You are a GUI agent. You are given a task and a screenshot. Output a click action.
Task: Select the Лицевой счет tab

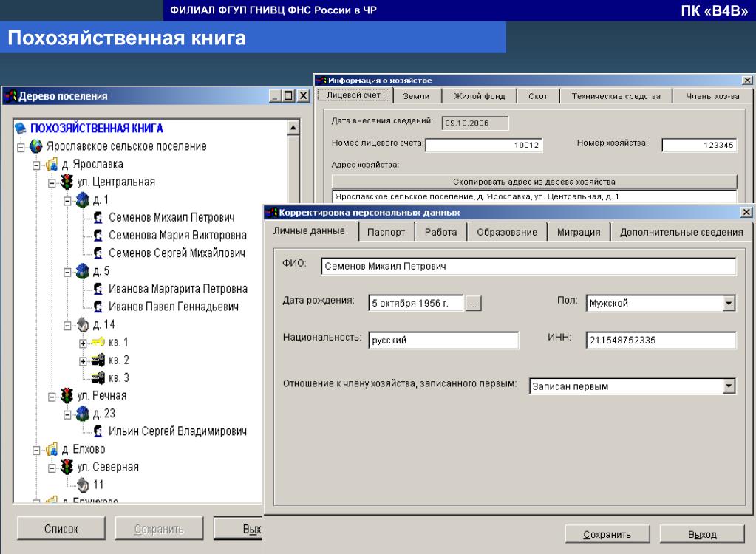pyautogui.click(x=353, y=95)
